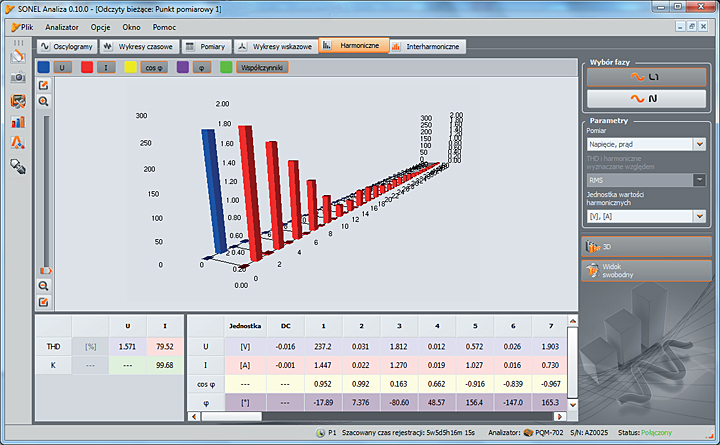Click the edit icon at bottom of chart
The image size is (720, 445).
(44, 301)
